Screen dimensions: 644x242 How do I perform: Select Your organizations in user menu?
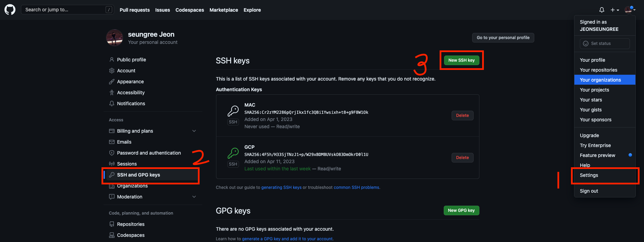click(605, 80)
